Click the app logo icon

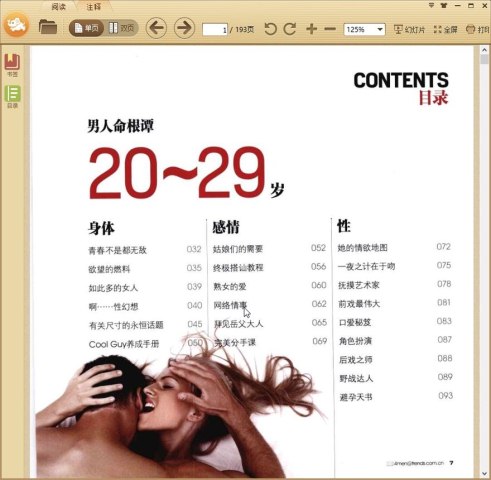[x=16, y=25]
